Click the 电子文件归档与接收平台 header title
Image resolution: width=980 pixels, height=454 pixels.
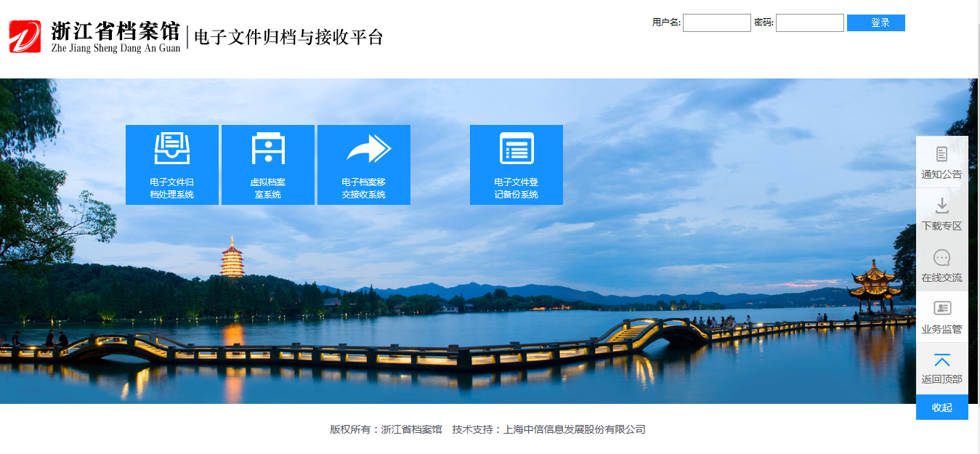coord(288,37)
